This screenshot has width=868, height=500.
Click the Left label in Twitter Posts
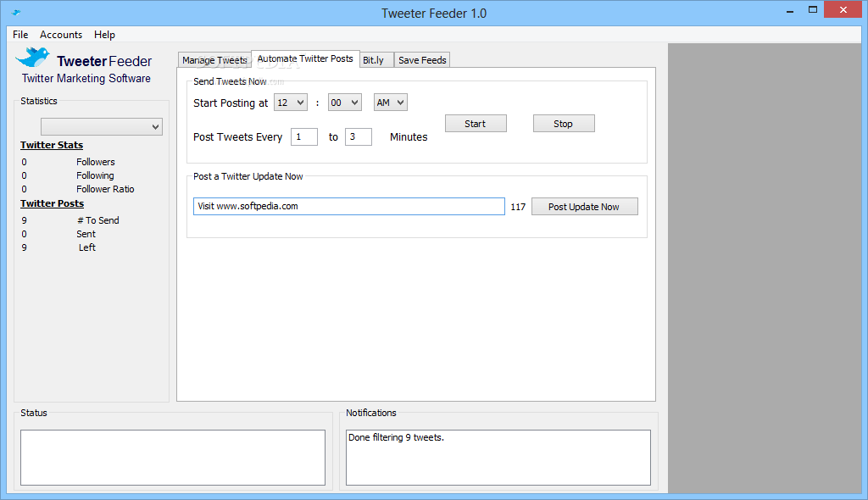click(87, 247)
